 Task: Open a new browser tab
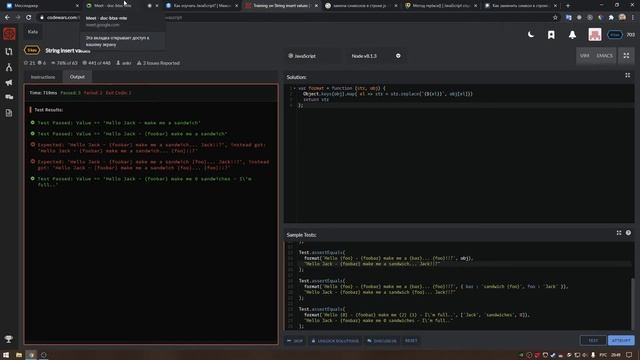click(567, 6)
